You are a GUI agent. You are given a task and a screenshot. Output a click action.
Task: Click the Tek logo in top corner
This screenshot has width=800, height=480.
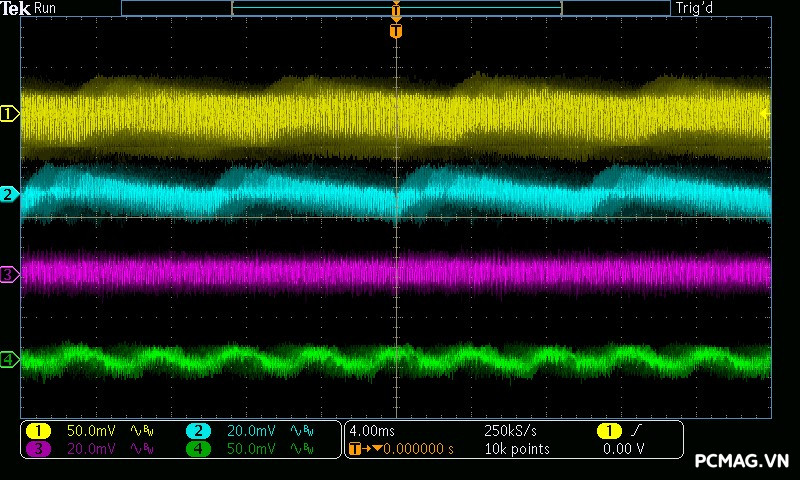click(x=16, y=8)
